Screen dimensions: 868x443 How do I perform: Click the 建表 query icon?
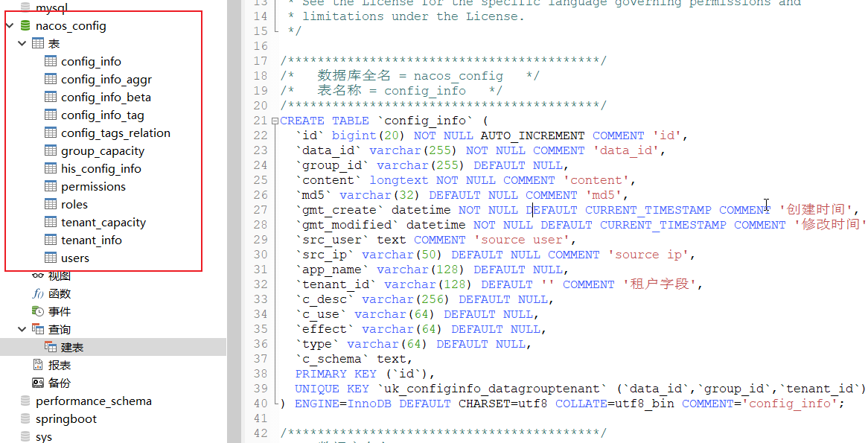coord(51,347)
